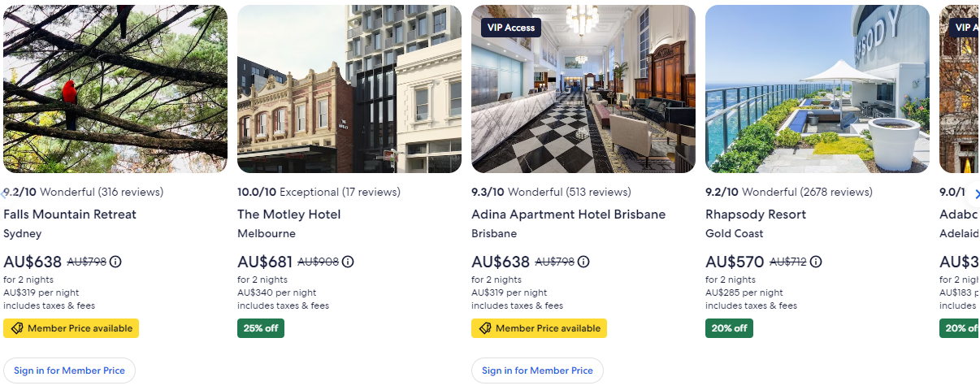980x390 pixels.
Task: Sign in for Member Price under Falls Mountain Retreat
Action: click(69, 370)
